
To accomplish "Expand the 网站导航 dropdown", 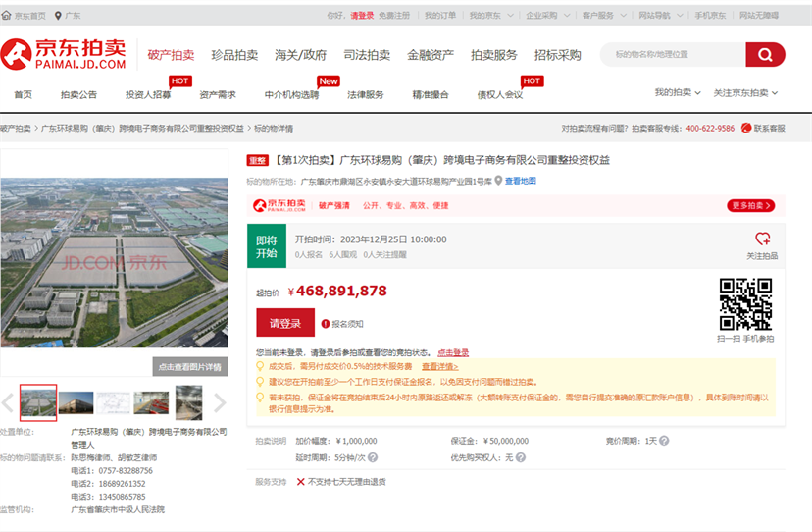I will click(x=661, y=15).
